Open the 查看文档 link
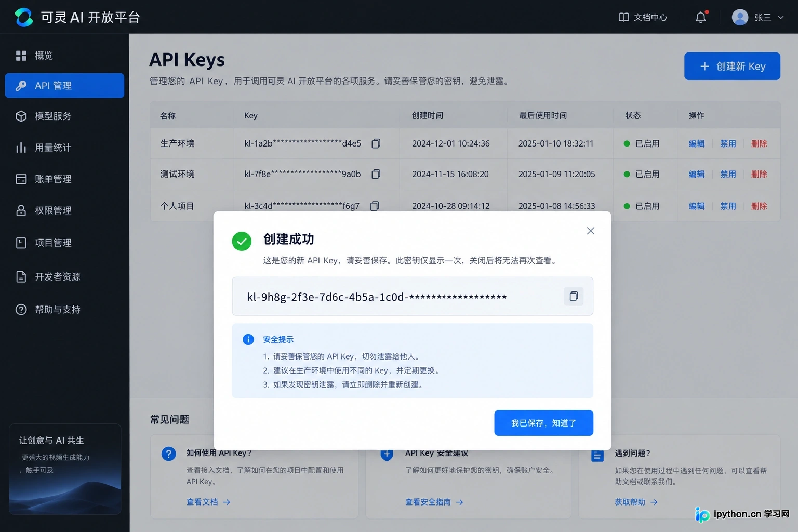 click(x=208, y=502)
